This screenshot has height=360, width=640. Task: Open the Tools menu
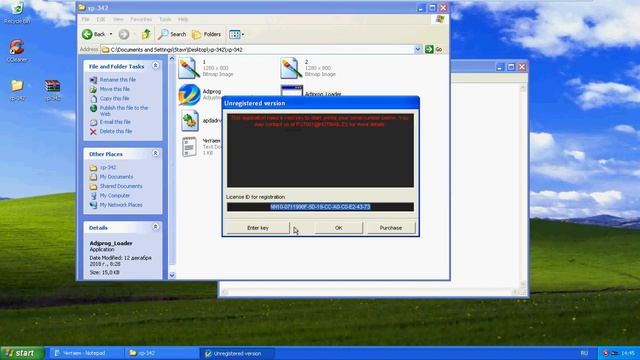[x=165, y=19]
